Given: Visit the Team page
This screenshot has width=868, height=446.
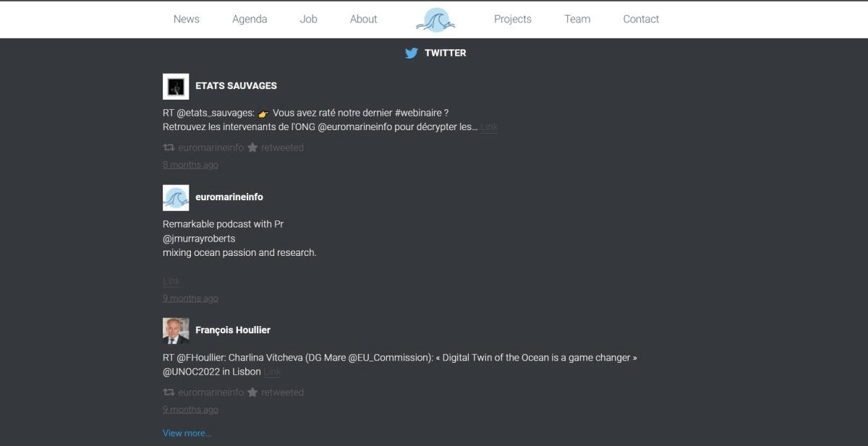Looking at the screenshot, I should (577, 20).
